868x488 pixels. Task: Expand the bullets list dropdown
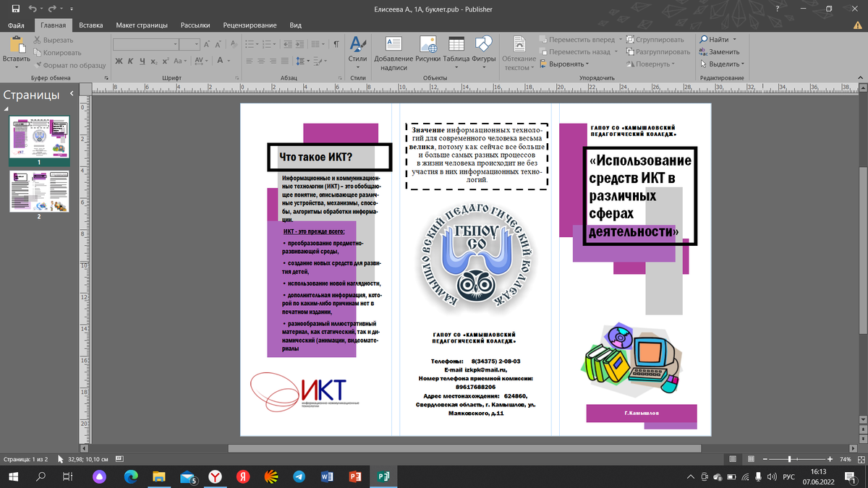pos(258,44)
